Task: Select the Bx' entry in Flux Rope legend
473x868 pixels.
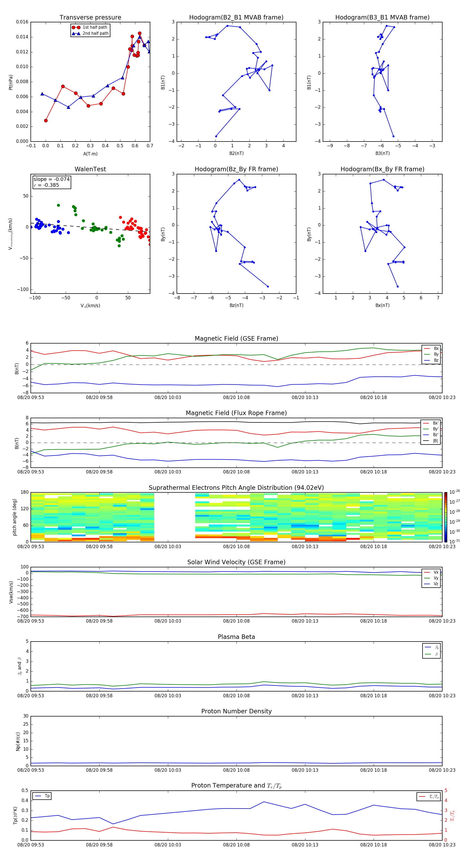Action: click(431, 423)
